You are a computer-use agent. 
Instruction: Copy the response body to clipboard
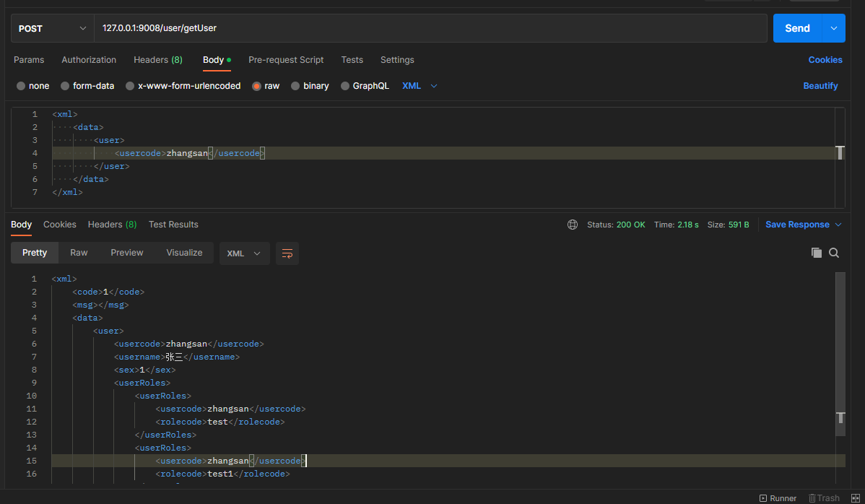click(x=817, y=253)
